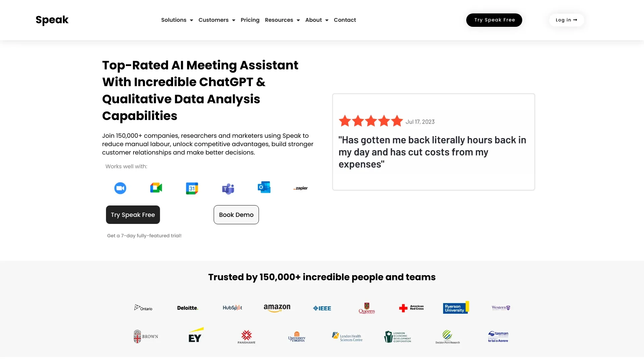Click the Book Demo button
This screenshot has height=362, width=644.
coord(236,215)
